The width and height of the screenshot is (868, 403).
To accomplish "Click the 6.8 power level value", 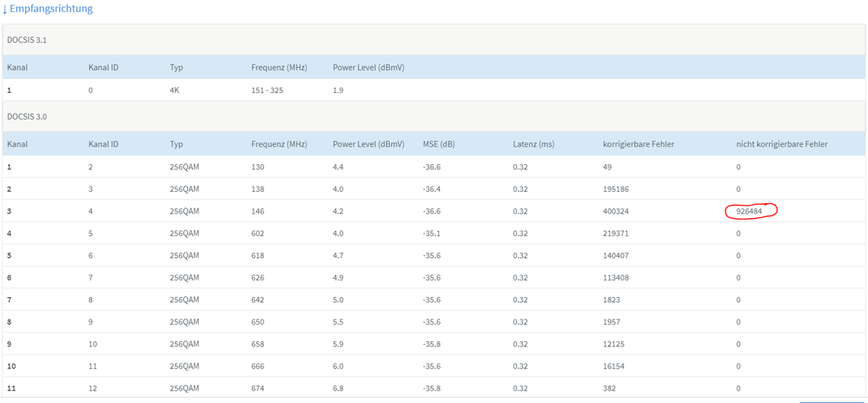I will [338, 388].
